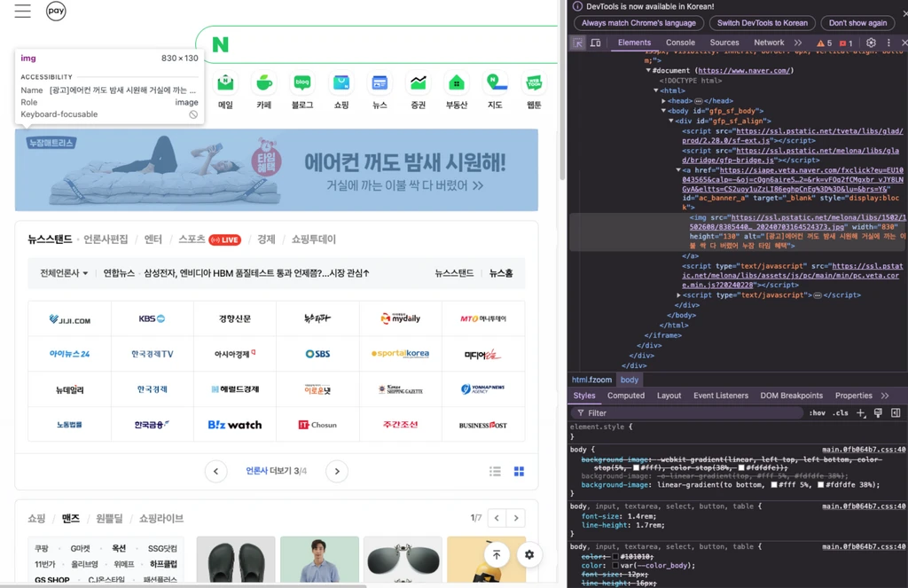Click the Don't show again button
The image size is (908, 588).
pyautogui.click(x=857, y=23)
